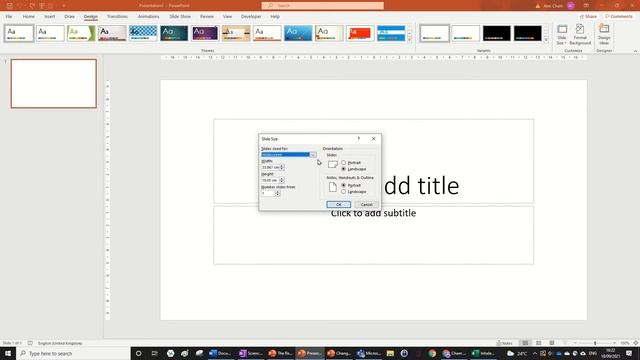Click the 'Type here to search' taskbar box
Viewport: 640px width, 360px height.
[x=73, y=353]
